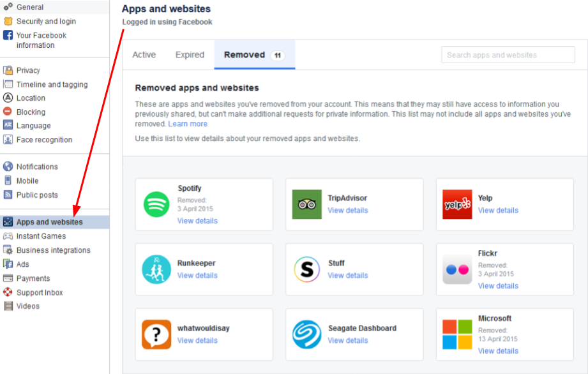This screenshot has width=588, height=374.
Task: Click the Stuff S logo icon
Action: pyautogui.click(x=306, y=269)
